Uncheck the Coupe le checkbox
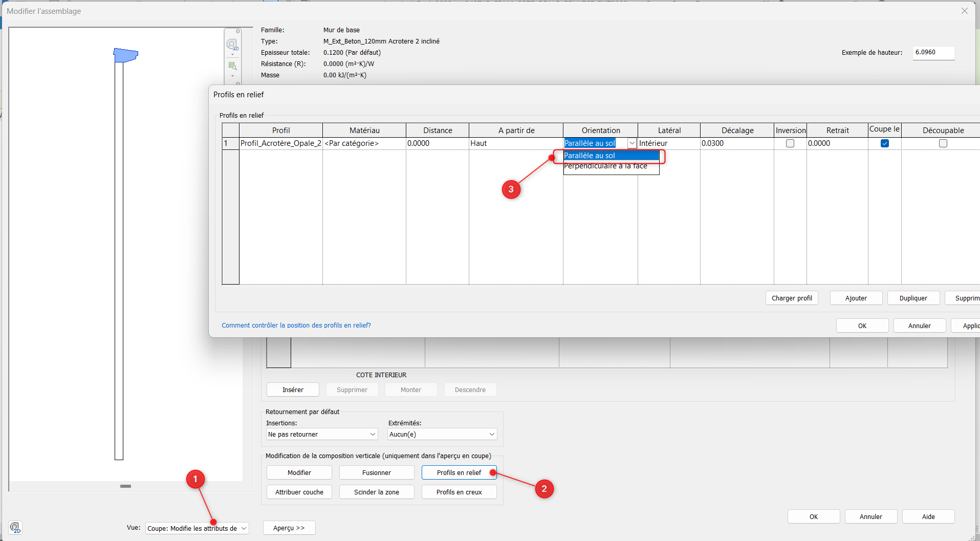980x541 pixels. click(884, 143)
